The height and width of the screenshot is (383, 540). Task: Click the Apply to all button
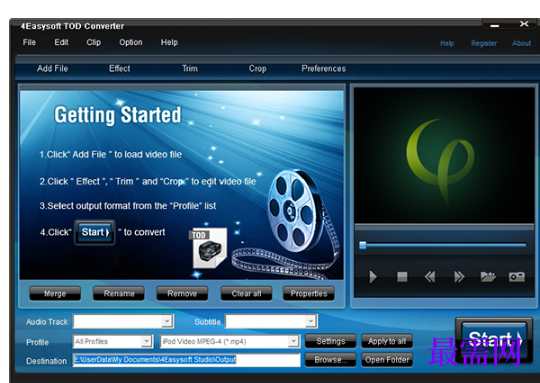[x=387, y=341]
